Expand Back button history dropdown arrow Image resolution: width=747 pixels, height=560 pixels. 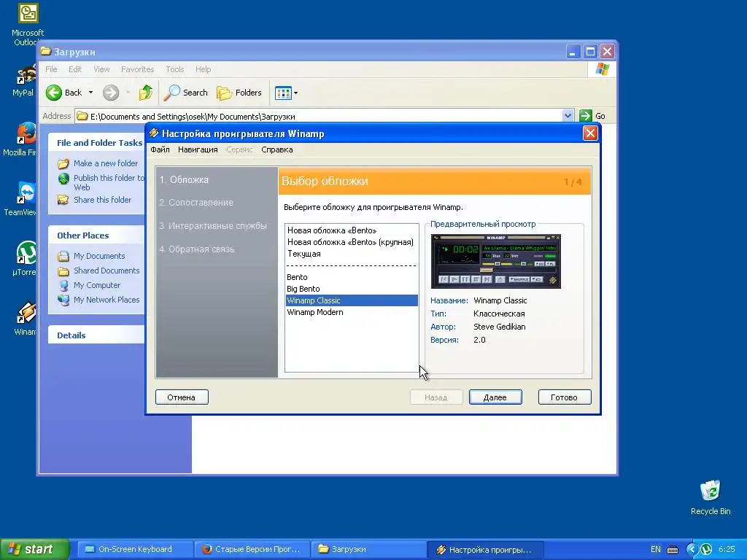tap(90, 93)
